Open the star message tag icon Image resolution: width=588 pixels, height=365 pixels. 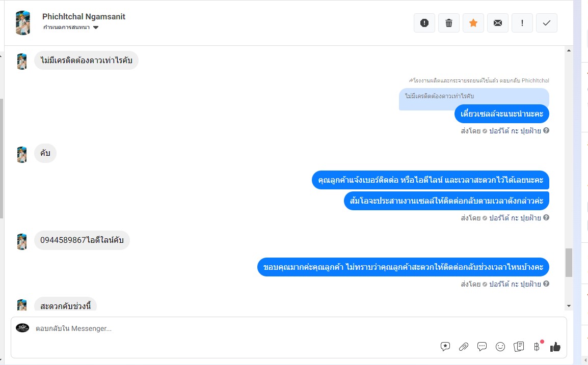445,347
